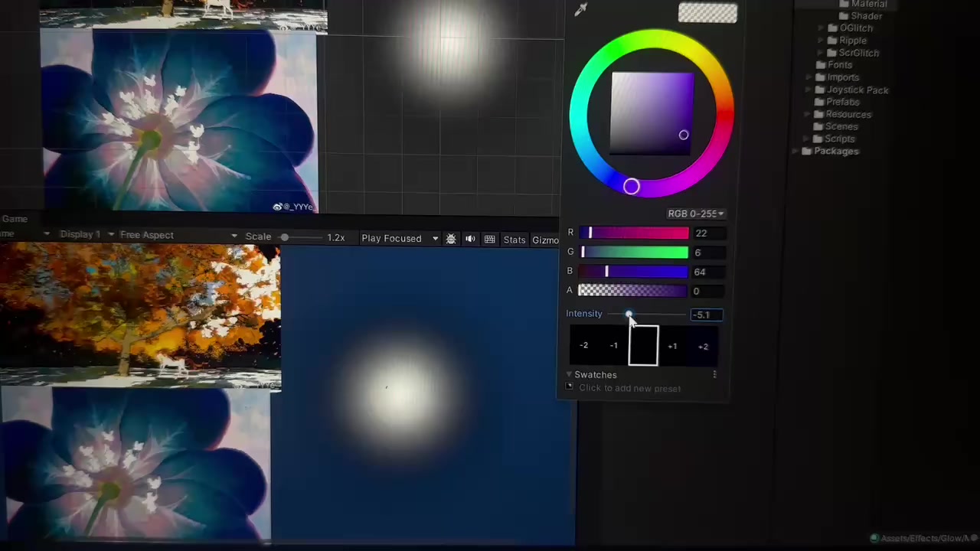The height and width of the screenshot is (551, 980).
Task: Click the +2 exposure swatch
Action: [703, 347]
